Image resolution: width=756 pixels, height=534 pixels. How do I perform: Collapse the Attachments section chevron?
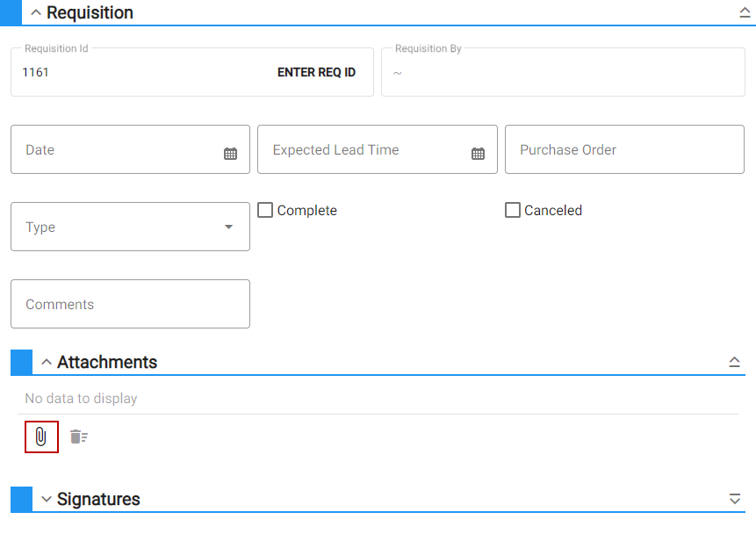pyautogui.click(x=47, y=362)
